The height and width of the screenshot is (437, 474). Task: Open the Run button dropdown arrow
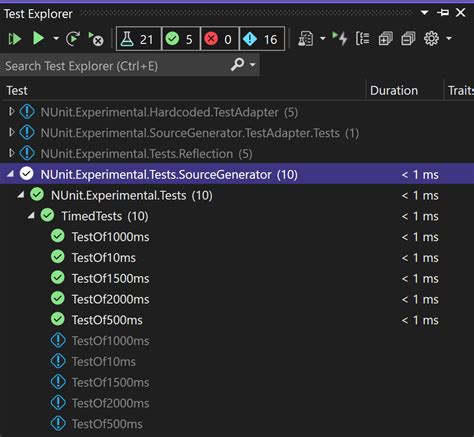56,38
